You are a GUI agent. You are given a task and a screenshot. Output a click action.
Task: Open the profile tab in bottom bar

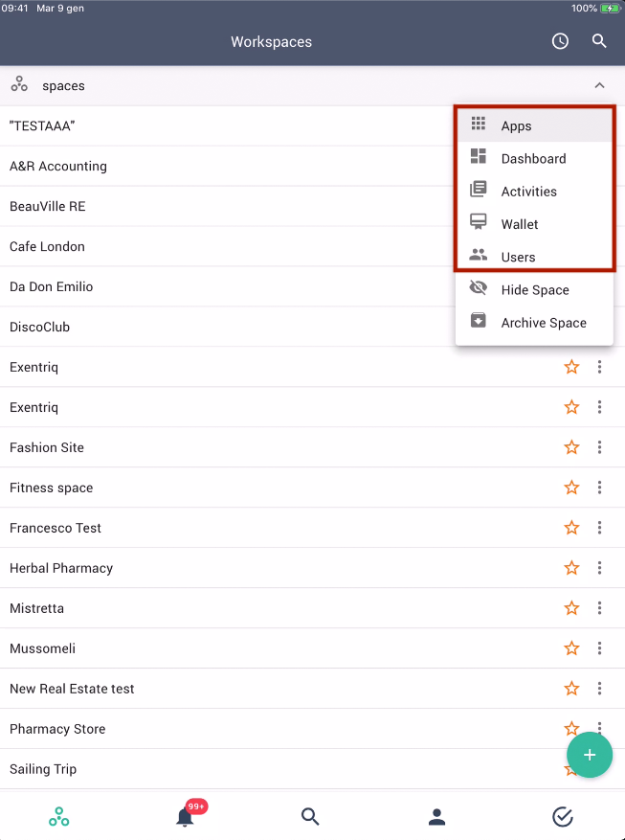tap(436, 816)
